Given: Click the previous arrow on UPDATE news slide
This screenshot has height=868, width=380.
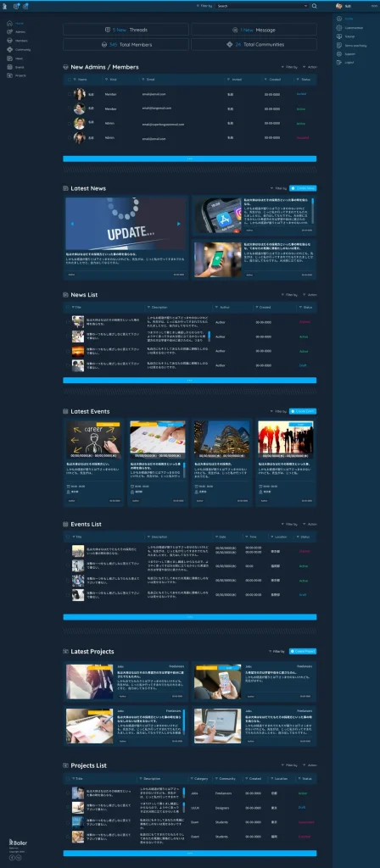Looking at the screenshot, I should coord(72,224).
